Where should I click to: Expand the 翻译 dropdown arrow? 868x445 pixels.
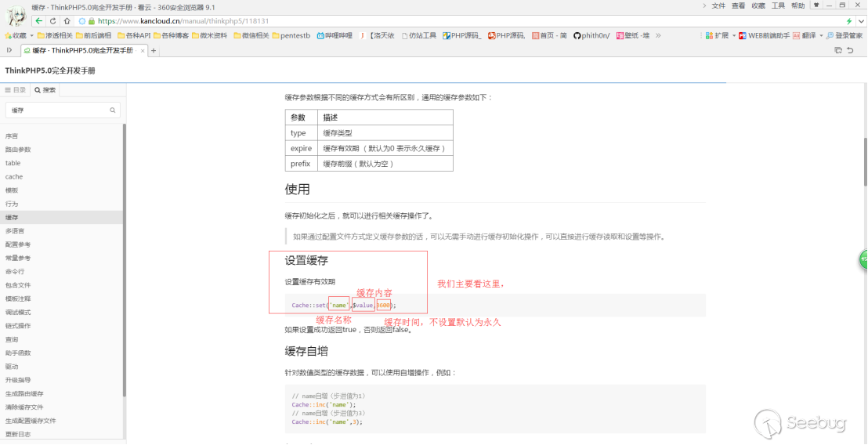pyautogui.click(x=821, y=35)
